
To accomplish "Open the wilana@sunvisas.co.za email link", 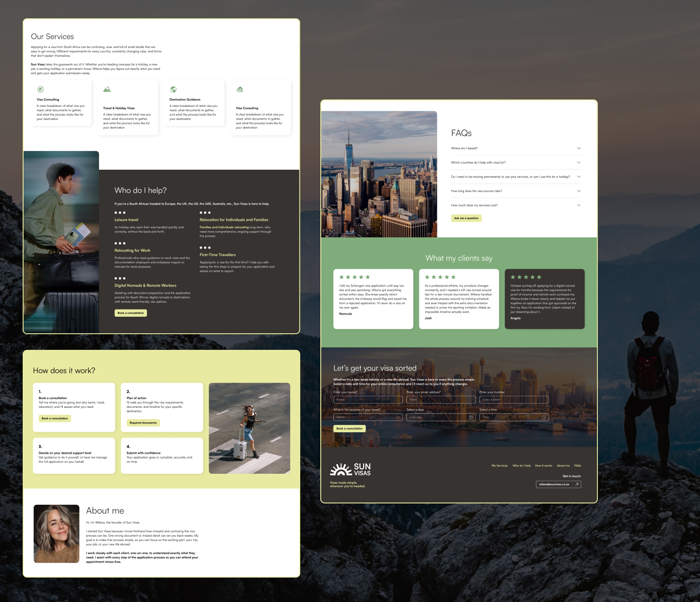I will point(558,484).
